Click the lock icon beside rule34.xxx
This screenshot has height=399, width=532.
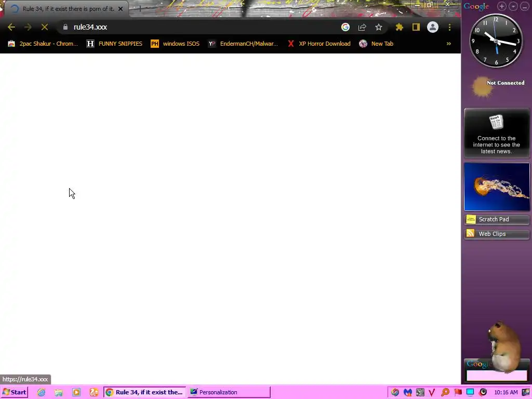coord(65,27)
